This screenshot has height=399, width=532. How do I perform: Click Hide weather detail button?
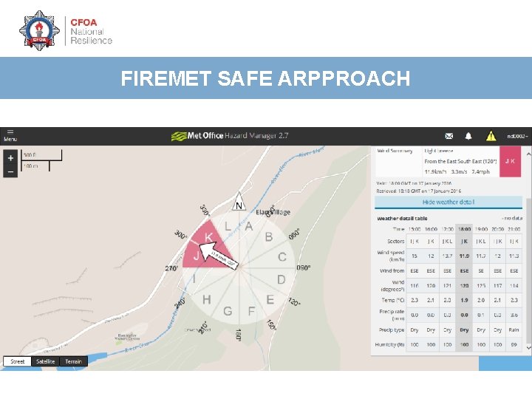449,202
